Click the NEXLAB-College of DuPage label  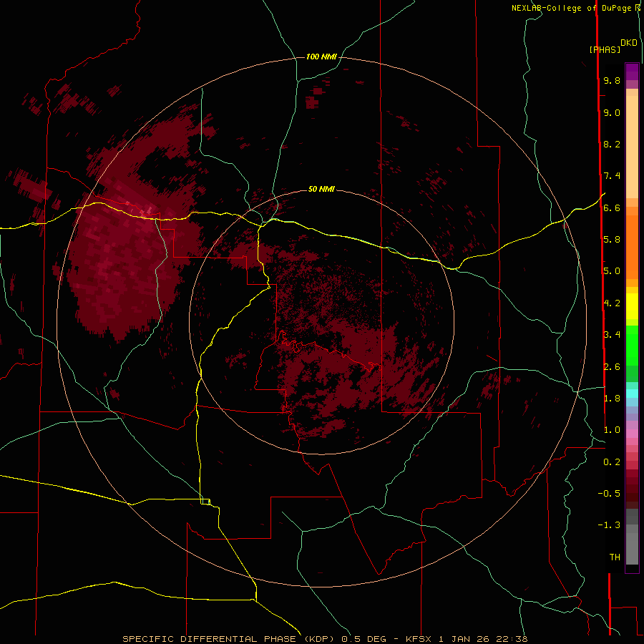[x=573, y=8]
